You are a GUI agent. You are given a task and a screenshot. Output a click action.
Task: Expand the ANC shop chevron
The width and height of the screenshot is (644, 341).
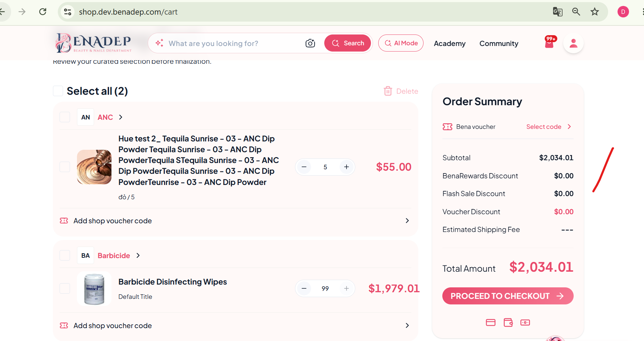pyautogui.click(x=121, y=117)
